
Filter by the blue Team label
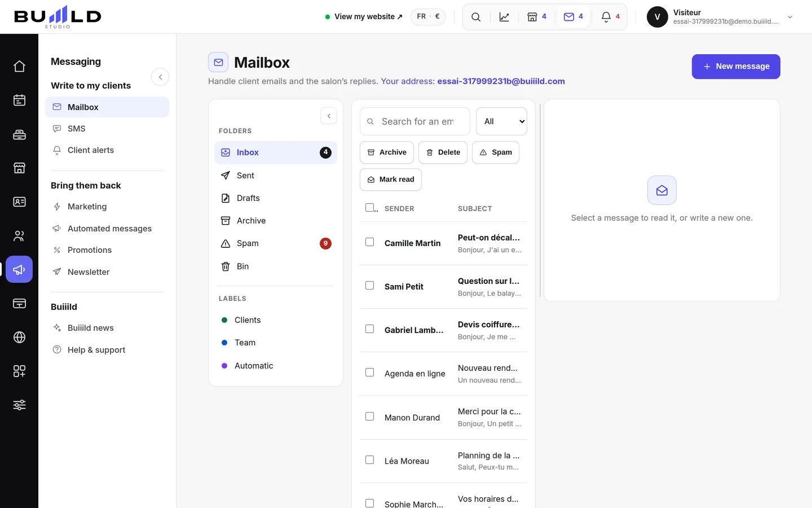point(276,343)
